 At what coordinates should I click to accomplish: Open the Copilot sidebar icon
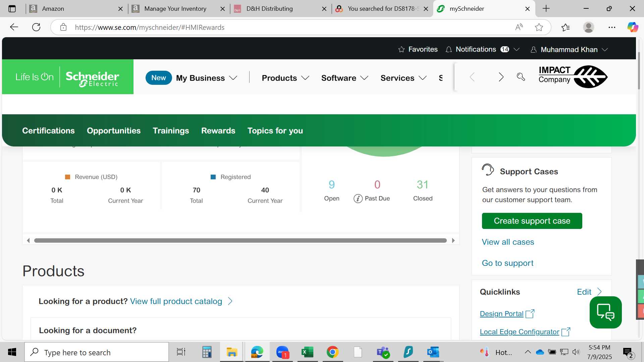[x=633, y=27]
